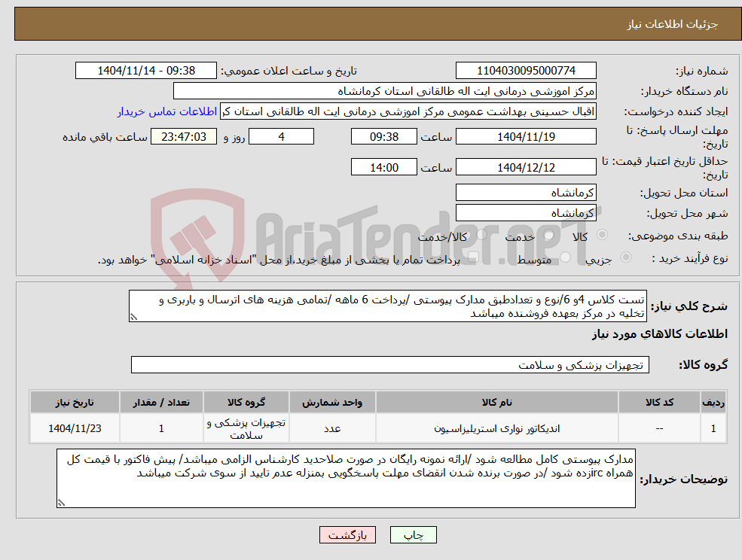Click the code cell showing --

[x=659, y=428]
